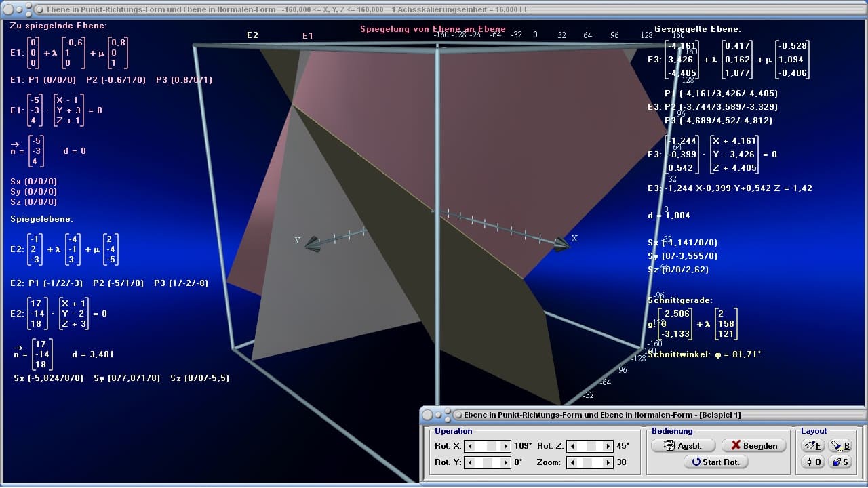868x488 pixels.
Task: Click the X axis arrowhead
Action: coord(562,245)
